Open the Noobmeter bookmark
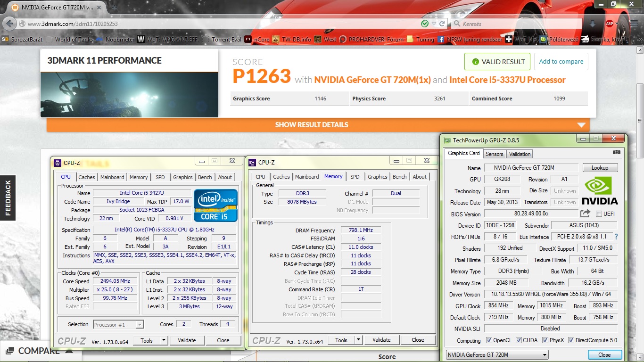Screen dimensions: 644x362 pos(116,40)
